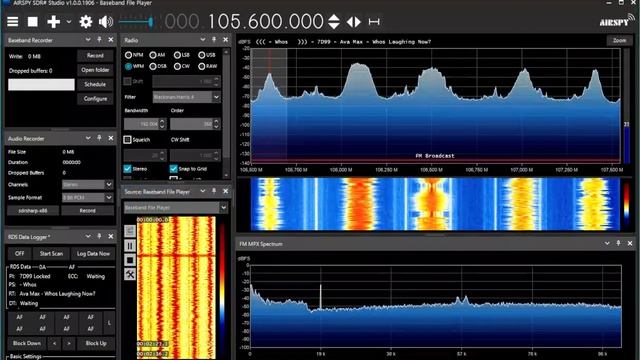640x360 pixels.
Task: Expand Radio panel options chevron
Action: point(202,40)
